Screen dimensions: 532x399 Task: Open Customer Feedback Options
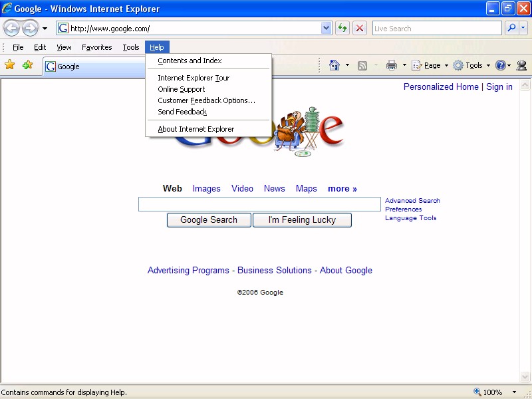tap(208, 100)
